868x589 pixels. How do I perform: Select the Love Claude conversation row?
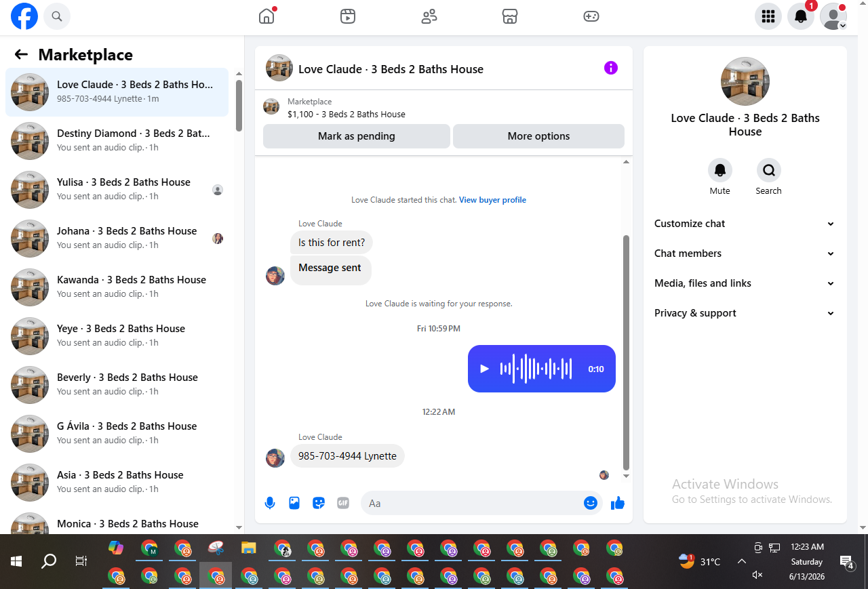[117, 92]
